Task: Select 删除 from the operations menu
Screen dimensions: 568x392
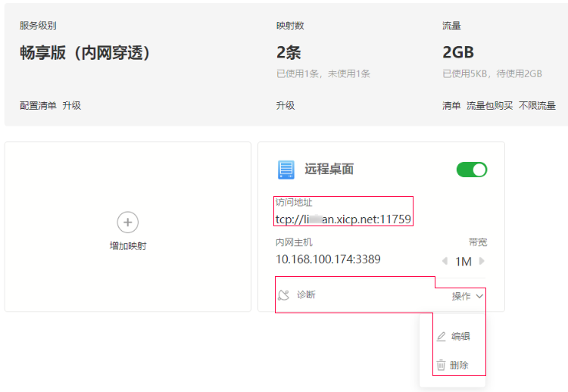Action: click(452, 366)
